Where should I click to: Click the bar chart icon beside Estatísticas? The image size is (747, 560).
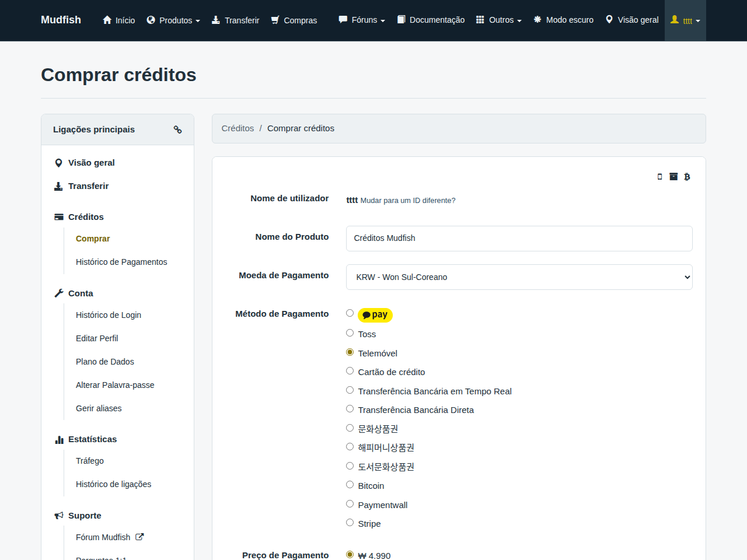click(x=59, y=439)
